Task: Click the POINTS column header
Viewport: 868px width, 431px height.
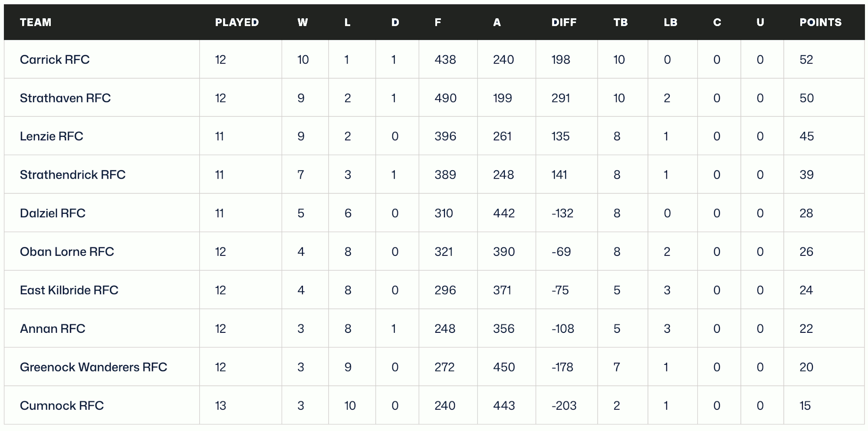Action: click(820, 22)
